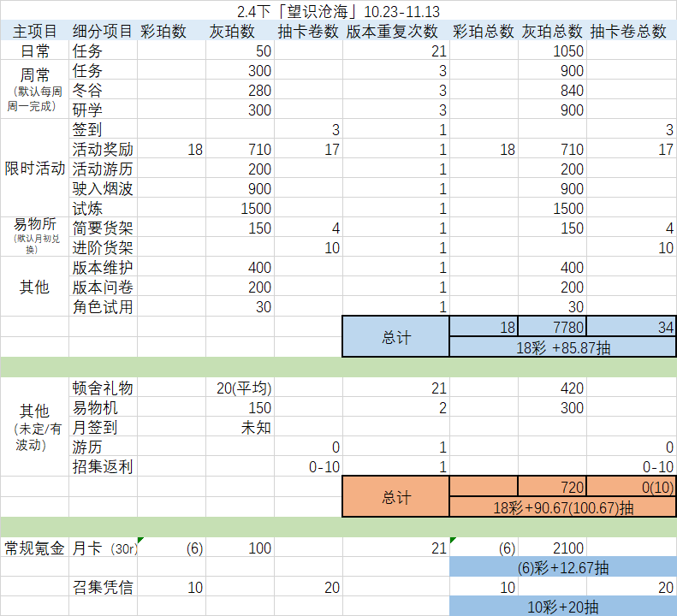Click the 进阶货架 cell
Image resolution: width=677 pixels, height=616 pixels.
(103, 247)
